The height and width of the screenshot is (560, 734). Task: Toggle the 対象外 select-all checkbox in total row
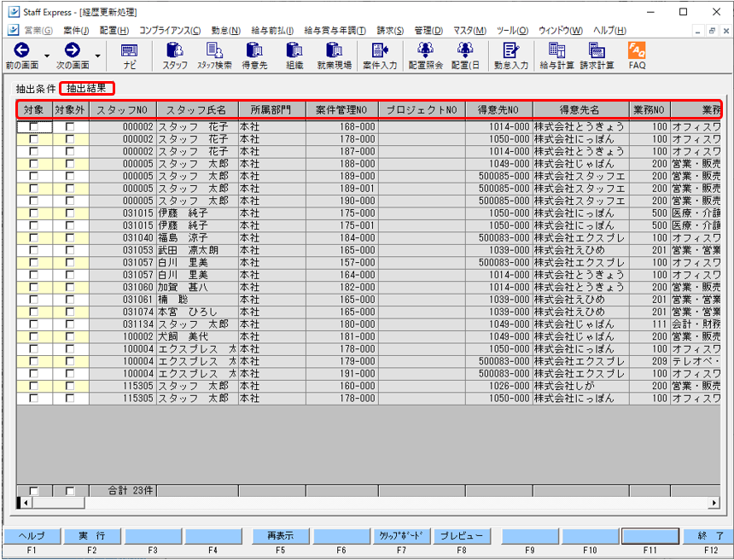70,491
